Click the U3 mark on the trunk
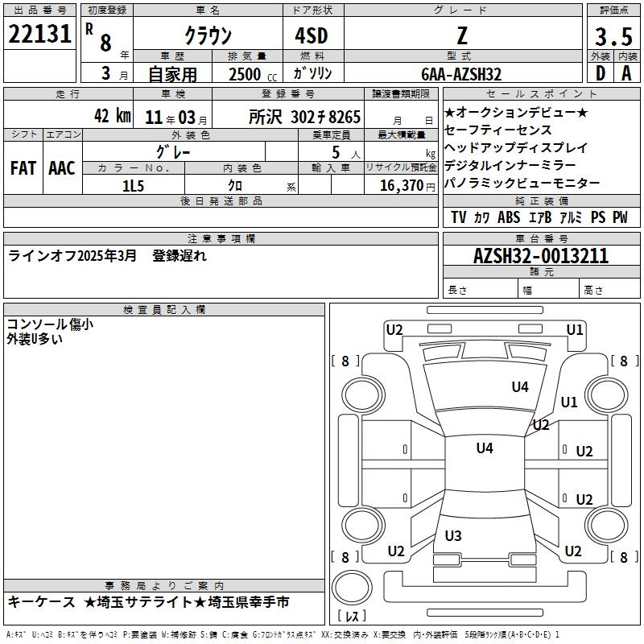 click(453, 536)
